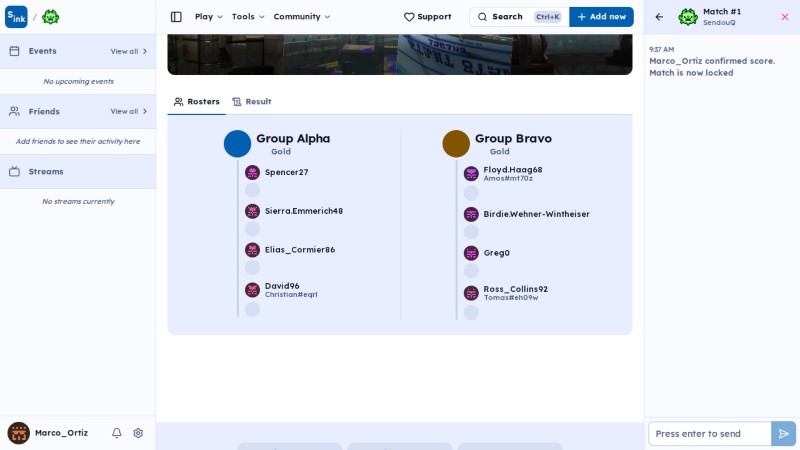Click player name Sierra.Emmerich48

coord(304,211)
